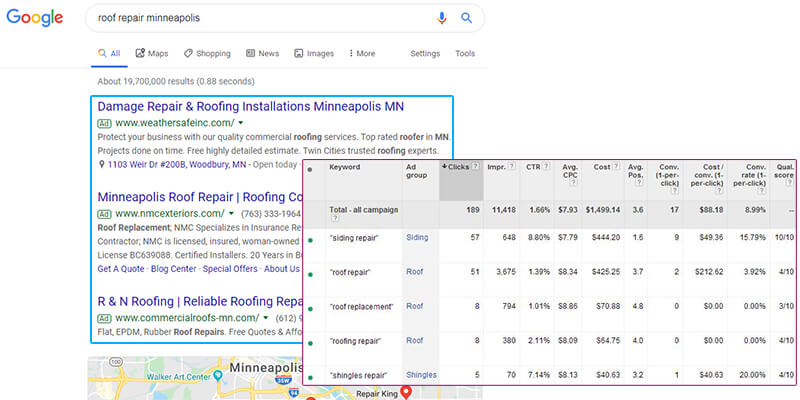Screen dimensions: 800x400
Task: Click the help icon under Conv. rate header
Action: coord(762,191)
